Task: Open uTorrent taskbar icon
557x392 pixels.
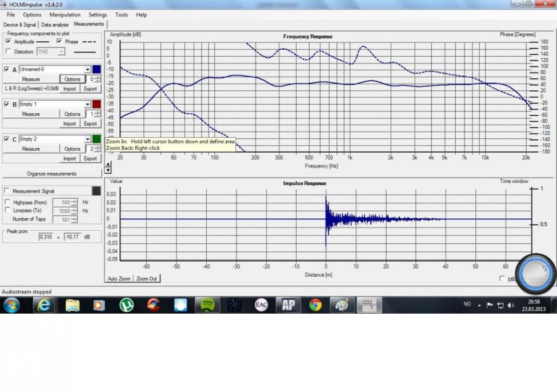Action: pos(126,305)
